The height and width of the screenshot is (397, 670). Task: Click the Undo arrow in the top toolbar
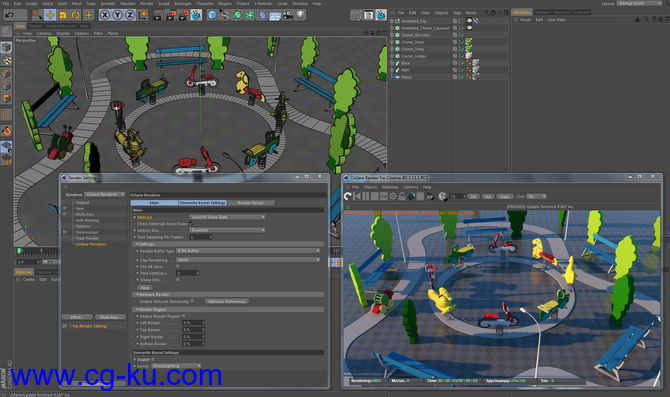pos(9,15)
